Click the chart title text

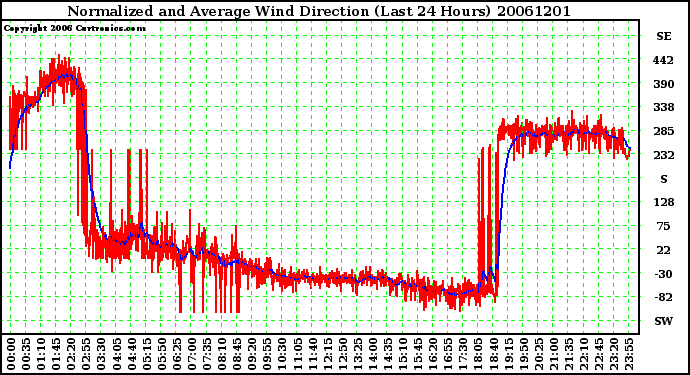tap(319, 11)
